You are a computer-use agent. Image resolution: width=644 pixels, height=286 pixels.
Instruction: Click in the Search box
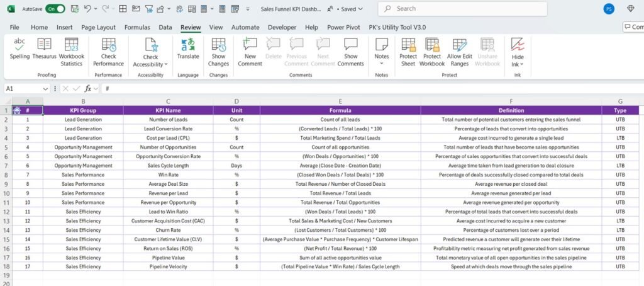(x=462, y=9)
